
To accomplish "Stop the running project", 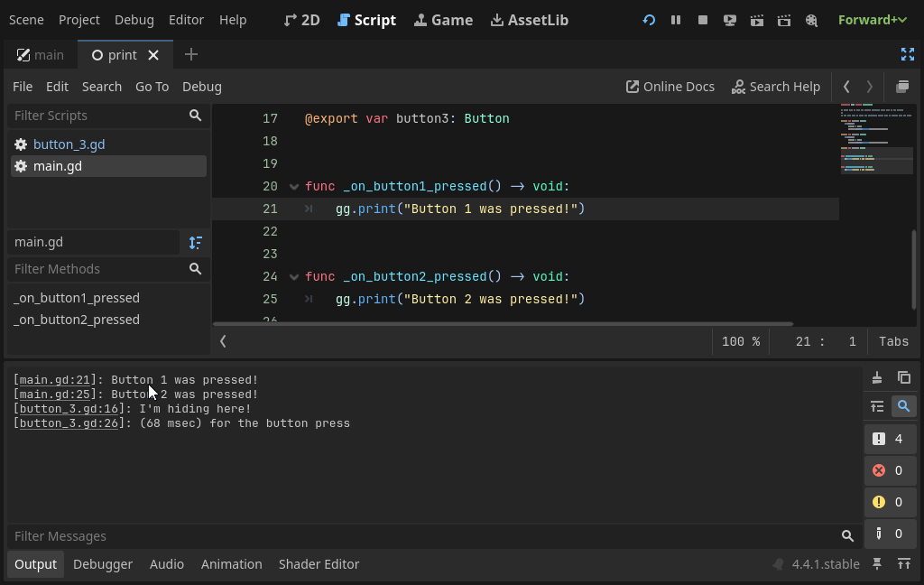I will (x=702, y=19).
